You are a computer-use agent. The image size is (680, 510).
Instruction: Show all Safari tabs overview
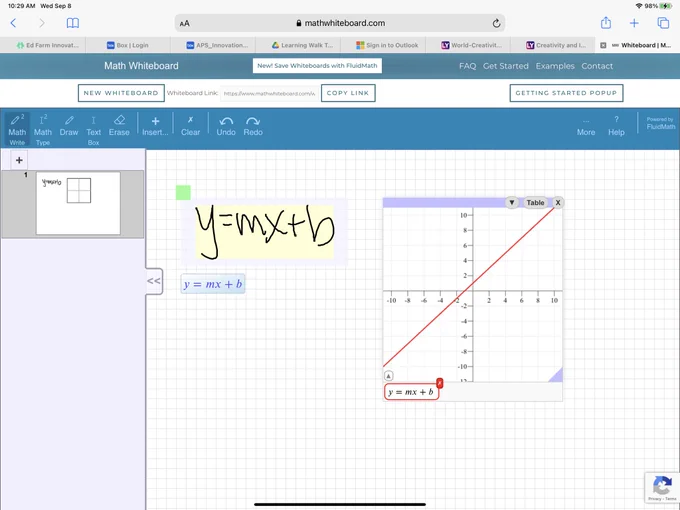[x=663, y=23]
